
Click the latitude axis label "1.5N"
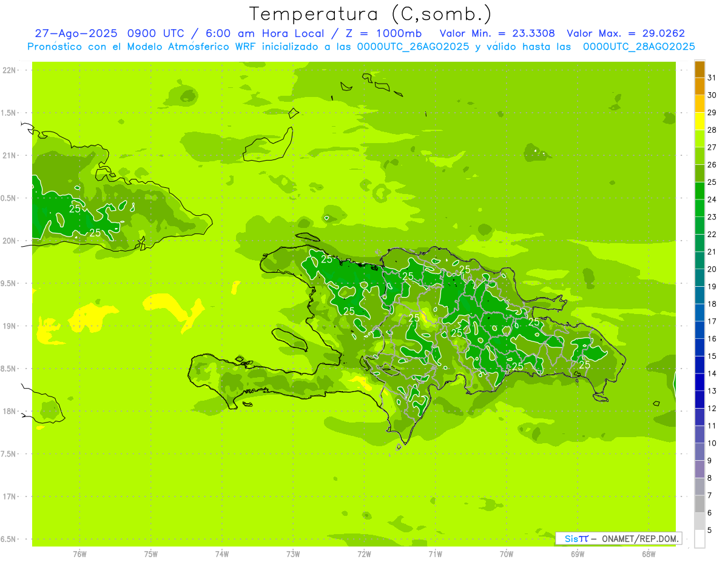pyautogui.click(x=8, y=113)
